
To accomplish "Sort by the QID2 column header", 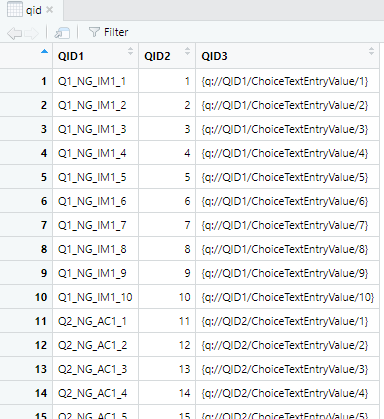I will pyautogui.click(x=167, y=56).
